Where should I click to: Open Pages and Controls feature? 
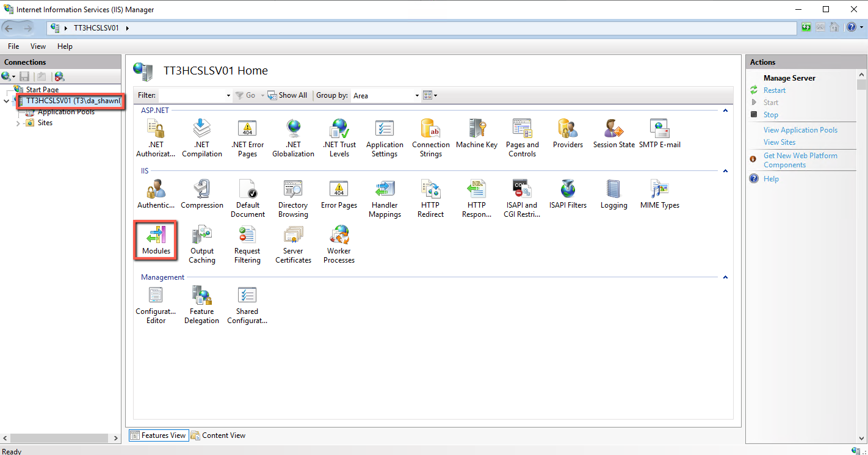tap(523, 137)
